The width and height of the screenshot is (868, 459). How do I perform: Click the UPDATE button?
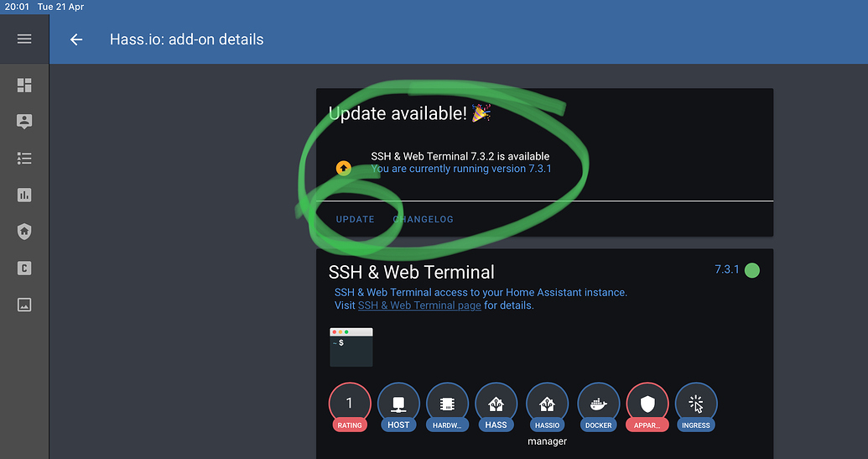(x=355, y=219)
